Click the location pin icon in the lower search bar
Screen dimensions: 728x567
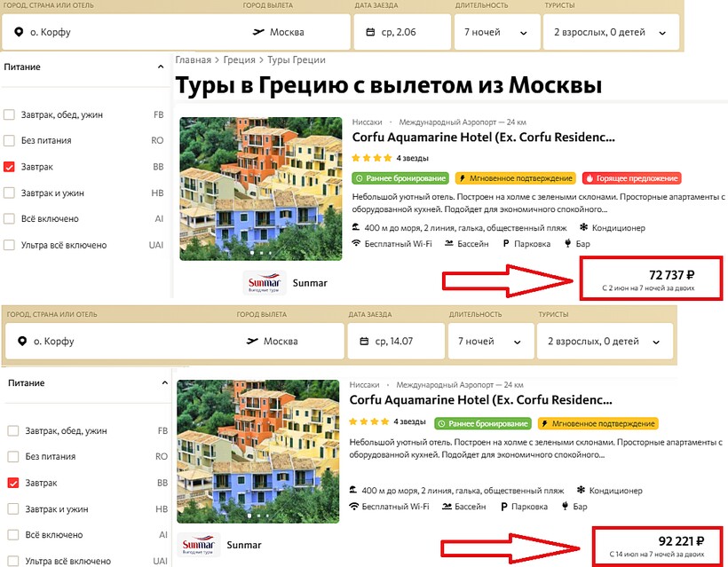[22, 341]
